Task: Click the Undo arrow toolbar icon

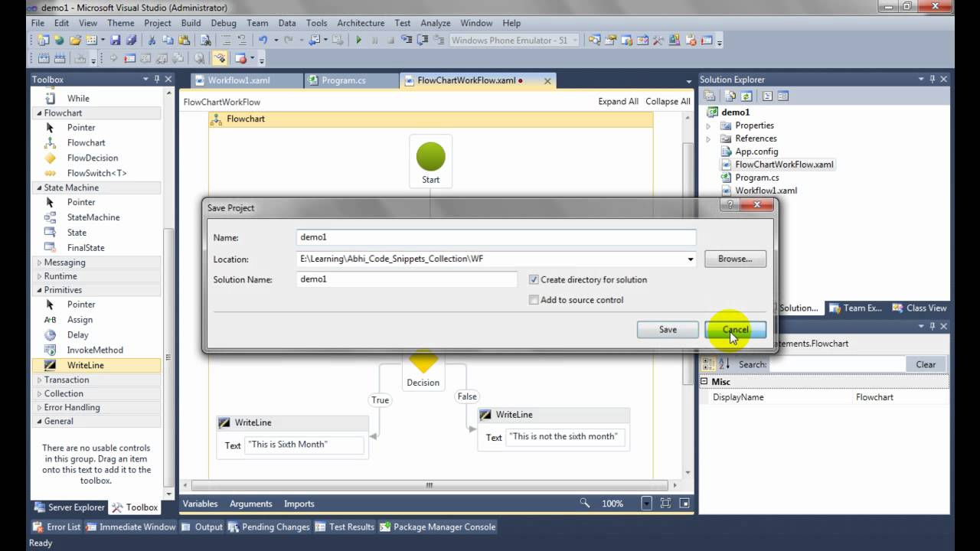Action: [263, 40]
